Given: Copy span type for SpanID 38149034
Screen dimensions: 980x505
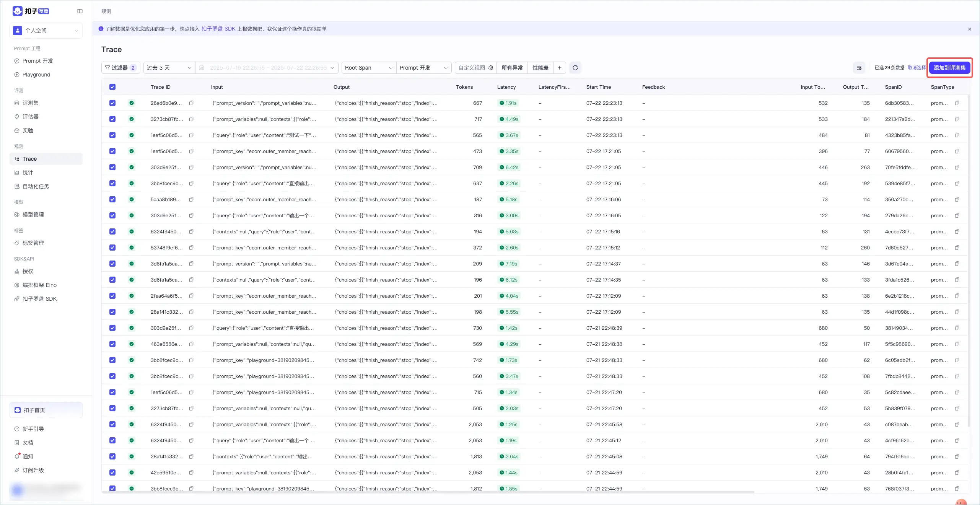Looking at the screenshot, I should 957,328.
